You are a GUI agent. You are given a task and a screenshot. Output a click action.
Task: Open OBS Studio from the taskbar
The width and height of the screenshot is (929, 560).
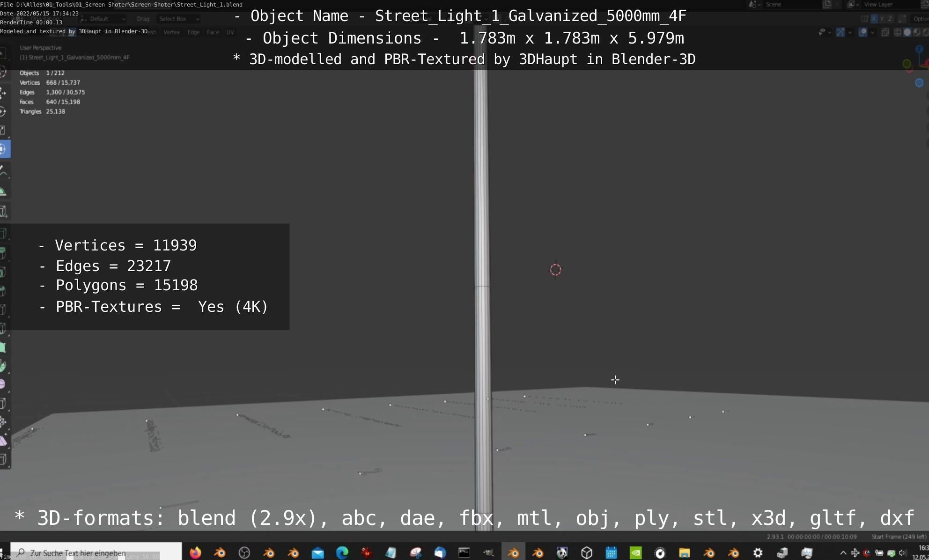244,553
